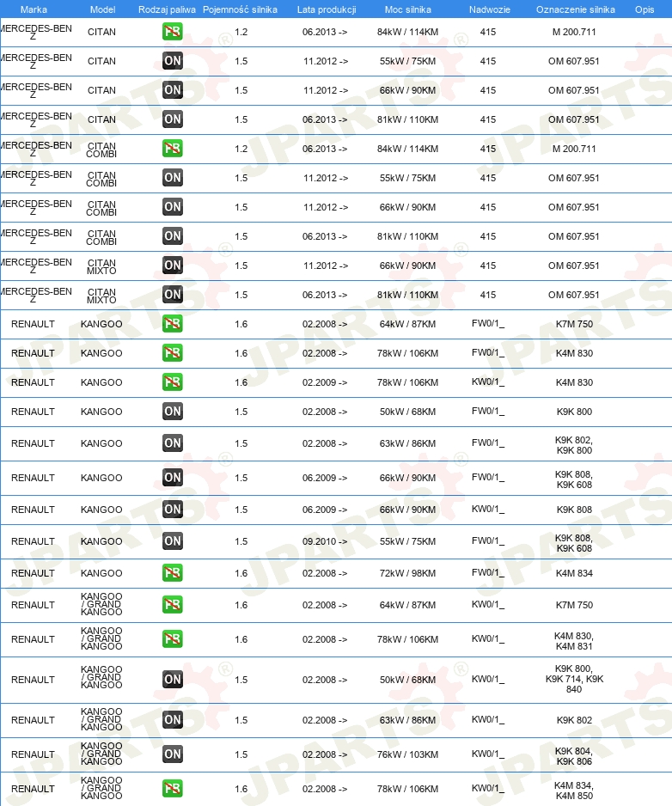Image resolution: width=672 pixels, height=806 pixels.
Task: Select body 415 in Citan Mixto 81kW row
Action: pos(488,295)
